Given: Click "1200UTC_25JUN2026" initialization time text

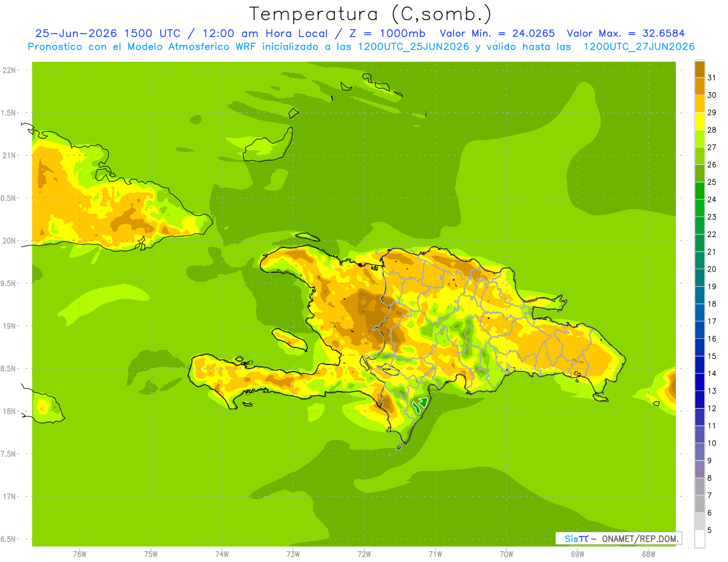Looking at the screenshot, I should 414,47.
